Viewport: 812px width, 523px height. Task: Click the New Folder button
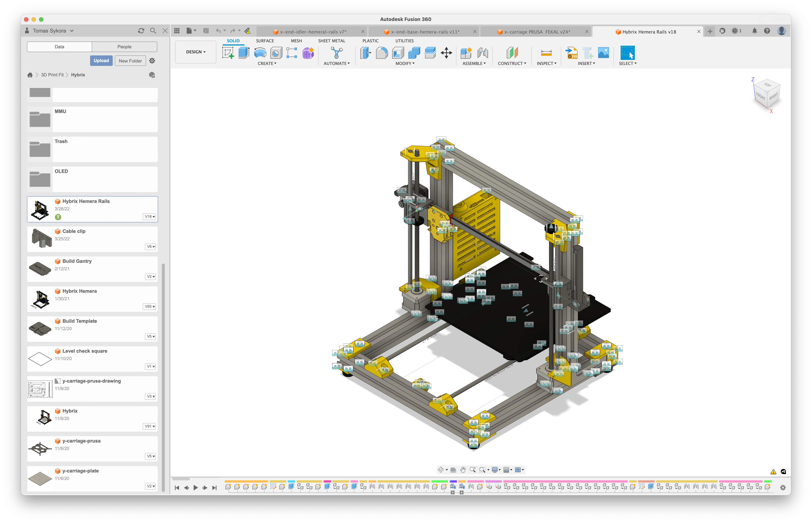(x=130, y=61)
